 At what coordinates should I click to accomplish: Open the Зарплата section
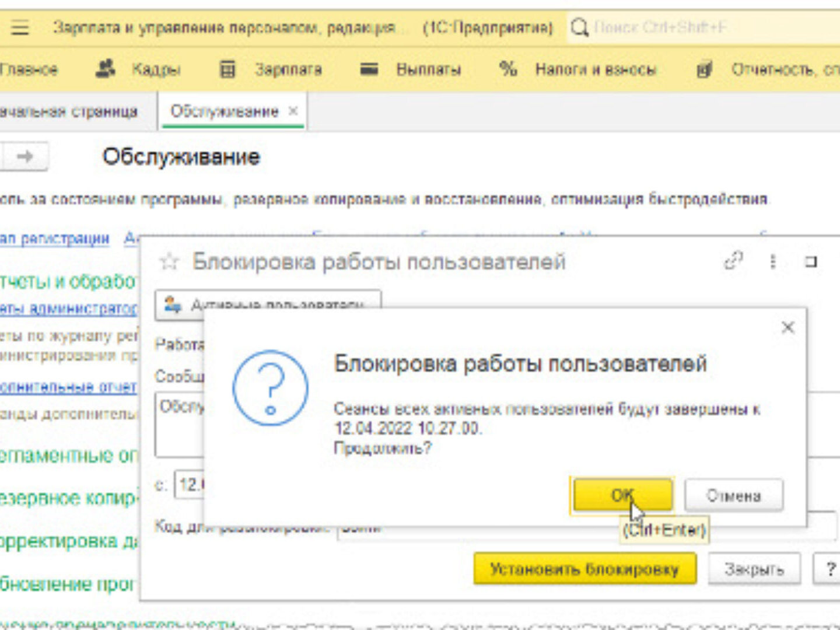(x=271, y=70)
